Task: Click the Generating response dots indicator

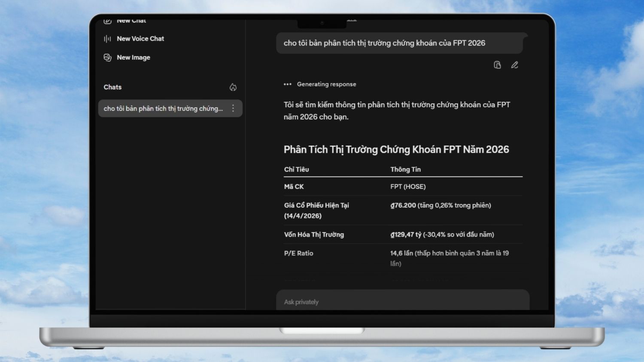Action: pyautogui.click(x=288, y=84)
